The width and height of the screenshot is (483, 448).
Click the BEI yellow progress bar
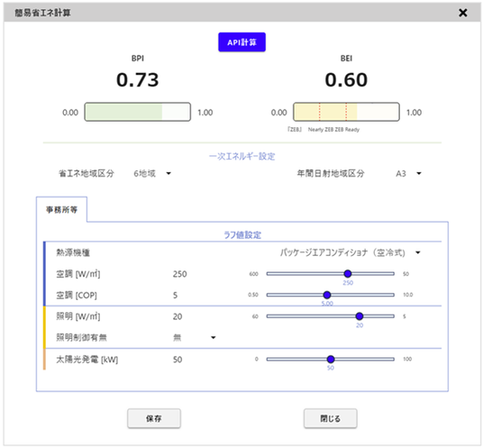tap(346, 112)
